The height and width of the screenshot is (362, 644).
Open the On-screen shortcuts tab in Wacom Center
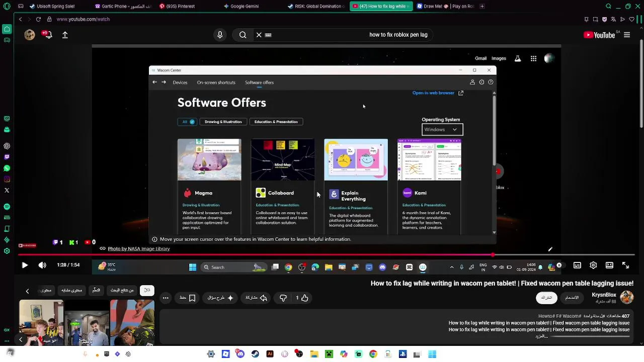point(216,82)
